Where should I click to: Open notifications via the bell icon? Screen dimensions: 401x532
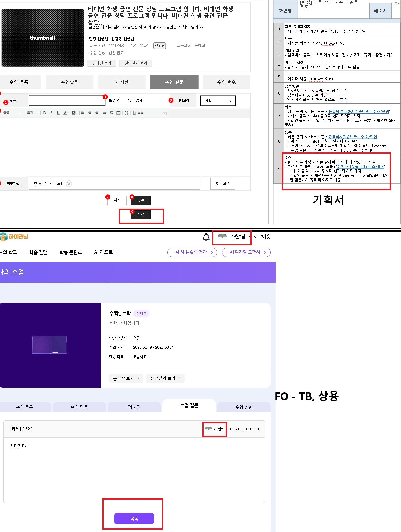206,237
